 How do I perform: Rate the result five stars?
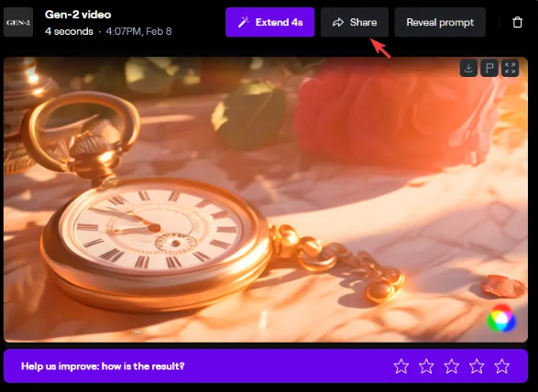pyautogui.click(x=502, y=366)
